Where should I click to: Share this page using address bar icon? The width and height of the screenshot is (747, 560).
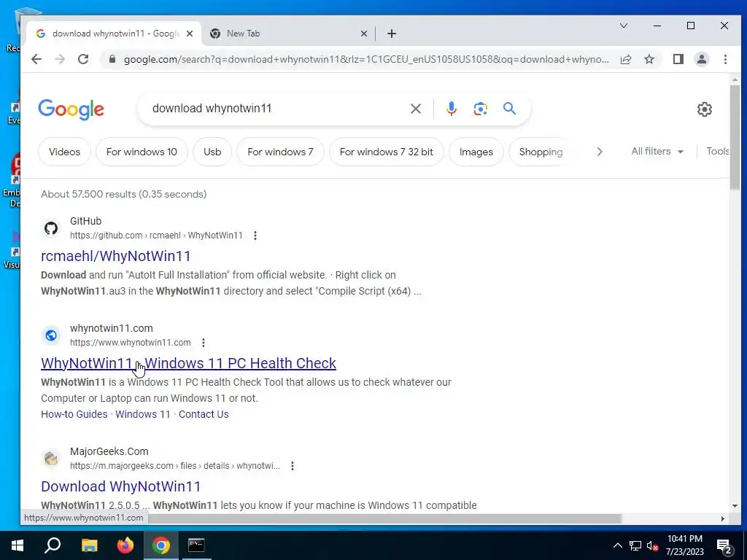pos(625,59)
